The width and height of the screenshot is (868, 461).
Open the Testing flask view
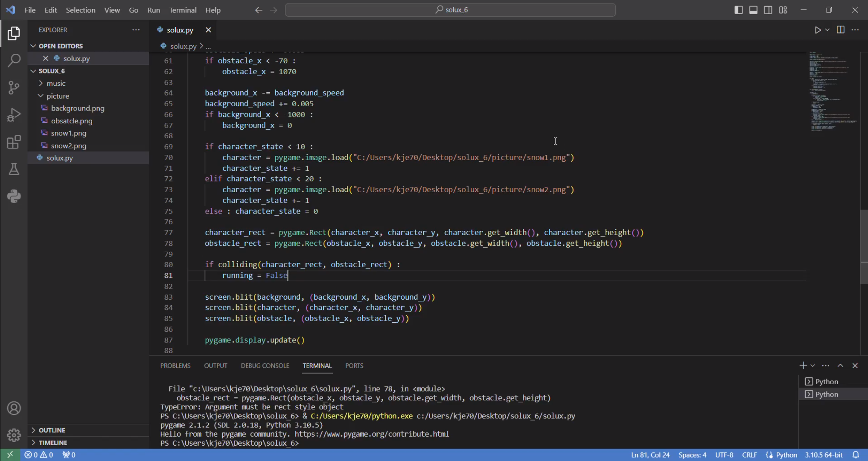point(14,169)
